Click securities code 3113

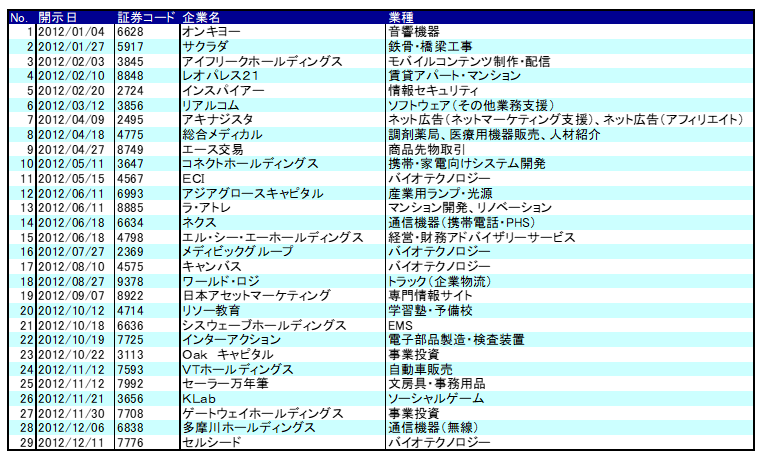[x=130, y=355]
